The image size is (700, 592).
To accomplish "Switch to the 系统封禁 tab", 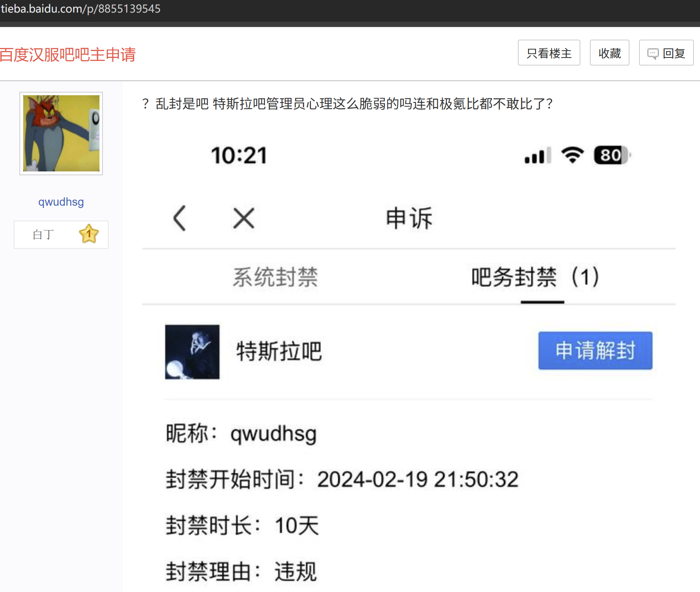I will (x=275, y=277).
